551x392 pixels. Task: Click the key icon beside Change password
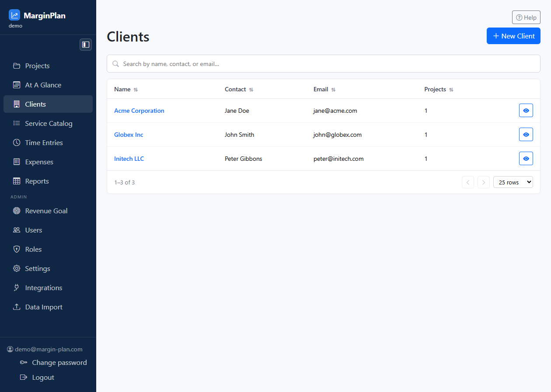24,363
